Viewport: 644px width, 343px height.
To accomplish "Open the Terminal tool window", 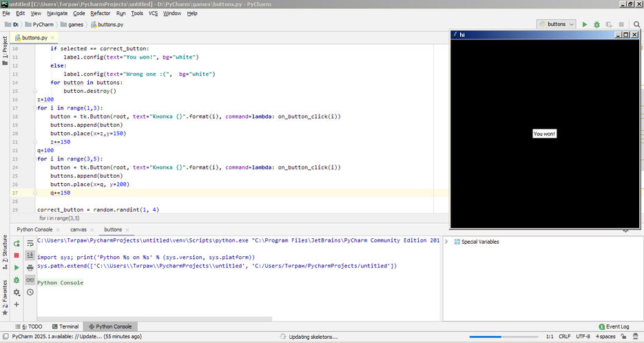I will tap(65, 326).
